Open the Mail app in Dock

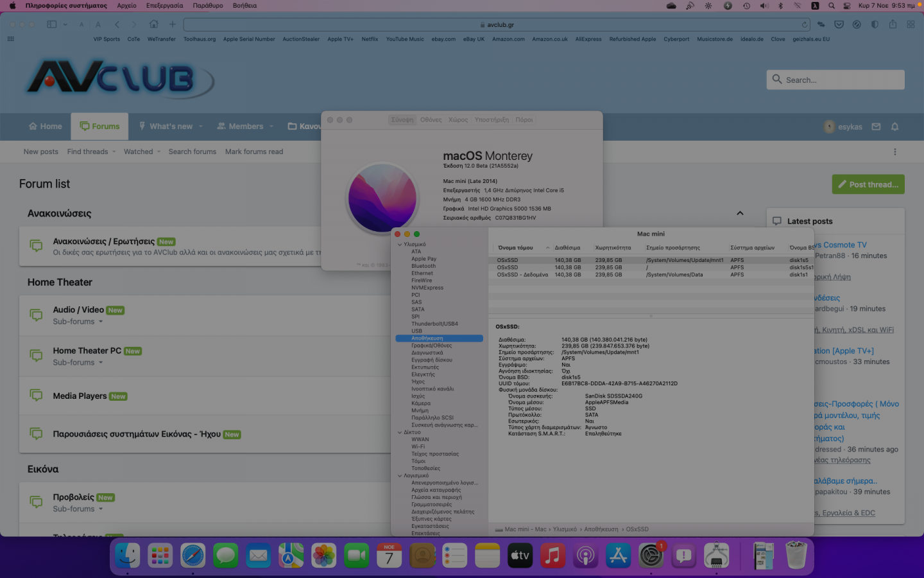click(258, 555)
